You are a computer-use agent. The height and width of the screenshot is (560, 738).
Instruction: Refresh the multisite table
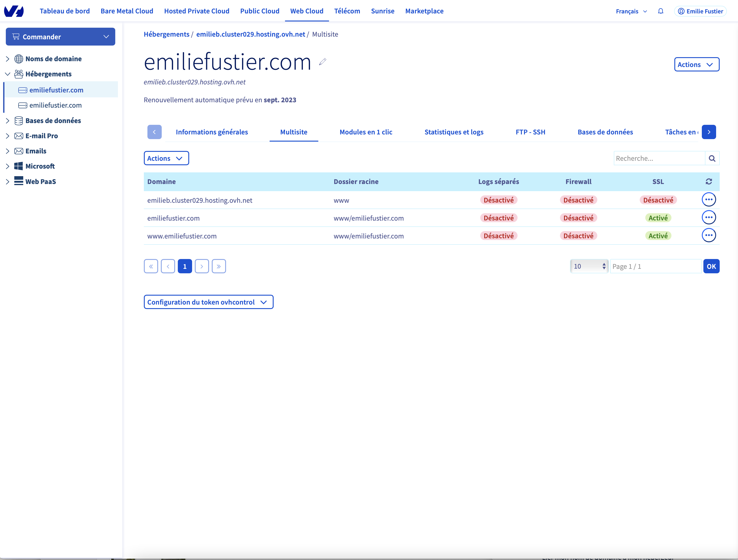pyautogui.click(x=709, y=182)
